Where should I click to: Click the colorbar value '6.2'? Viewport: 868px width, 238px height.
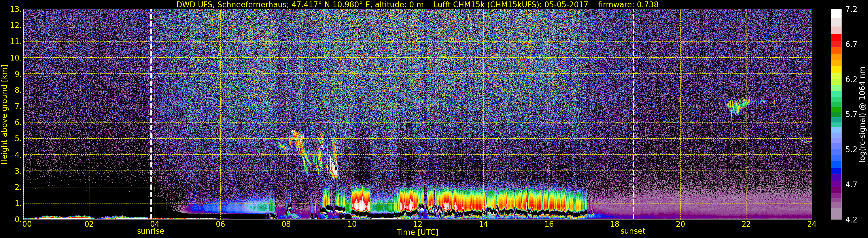coord(851,80)
